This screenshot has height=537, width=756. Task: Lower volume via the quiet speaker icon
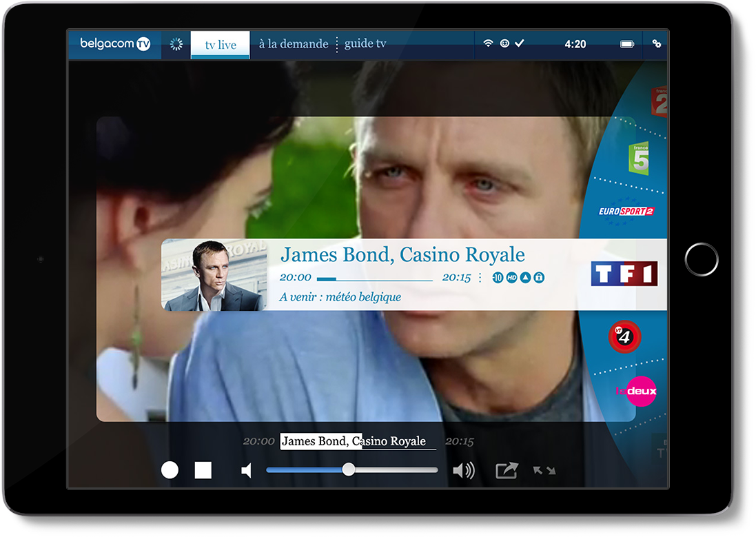click(x=247, y=470)
